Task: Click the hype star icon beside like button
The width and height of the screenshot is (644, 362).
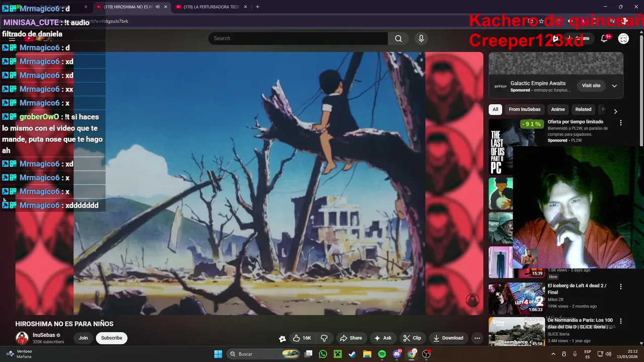Action: tap(282, 338)
